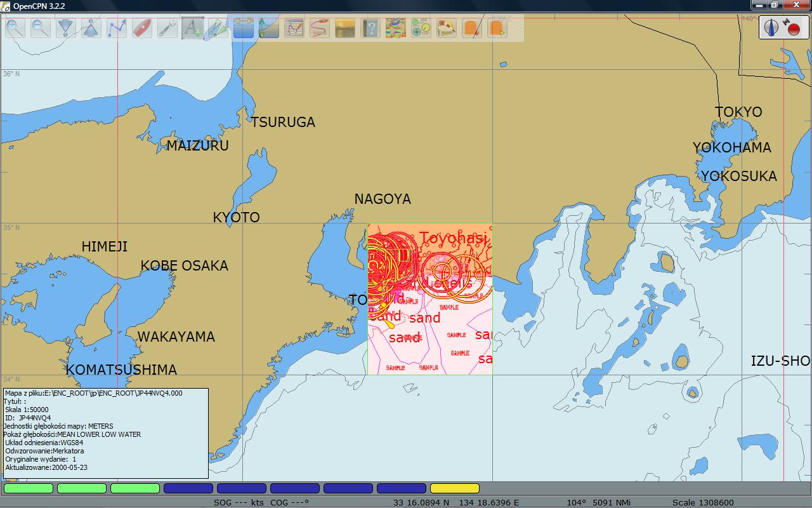Click the KOMATSUSHIMA city label

pos(122,370)
